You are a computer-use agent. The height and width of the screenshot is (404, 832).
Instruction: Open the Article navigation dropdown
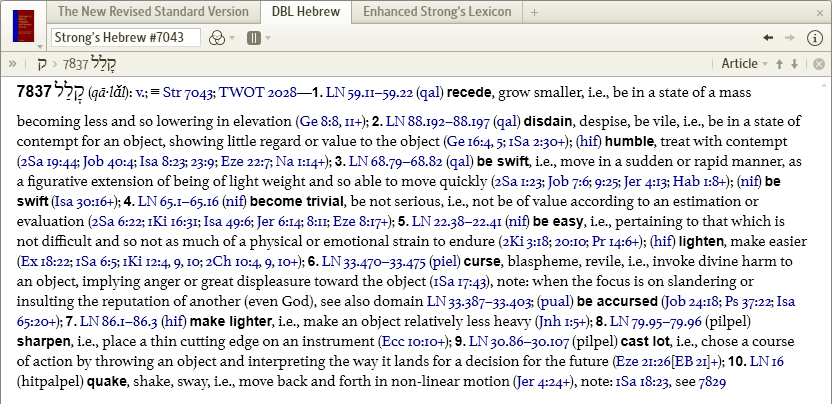click(744, 64)
